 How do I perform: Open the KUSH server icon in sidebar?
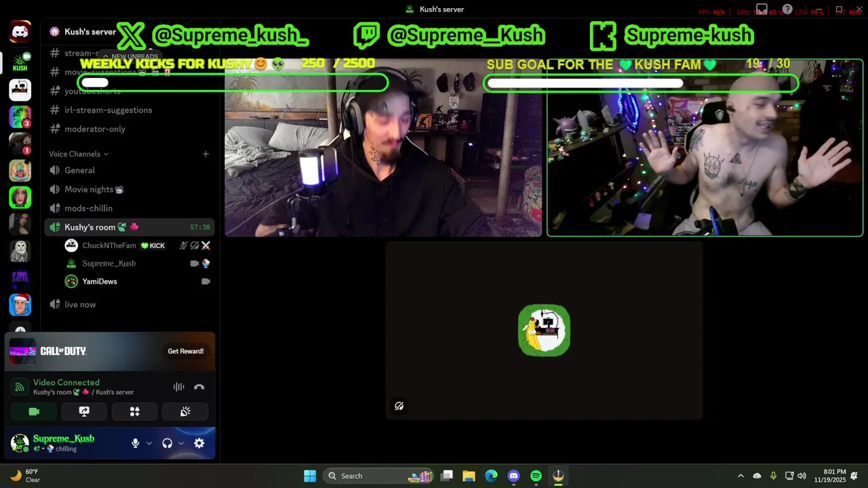point(20,62)
